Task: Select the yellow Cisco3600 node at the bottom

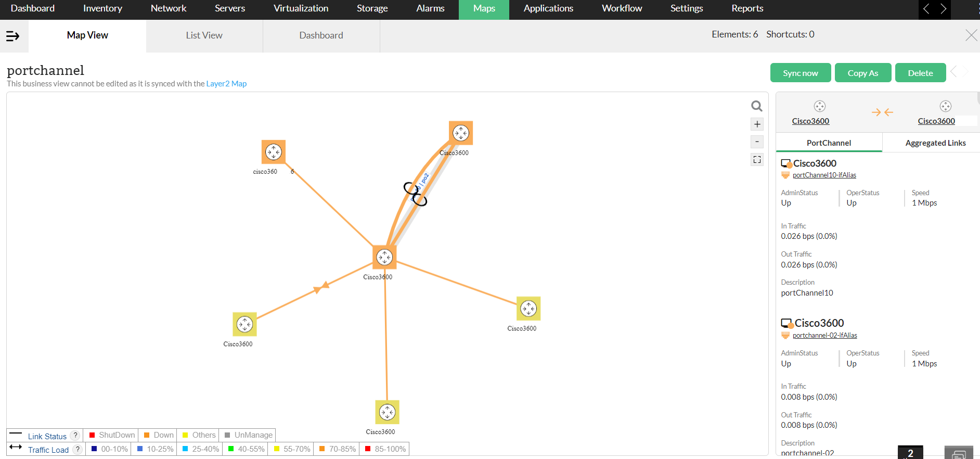Action: [387, 412]
